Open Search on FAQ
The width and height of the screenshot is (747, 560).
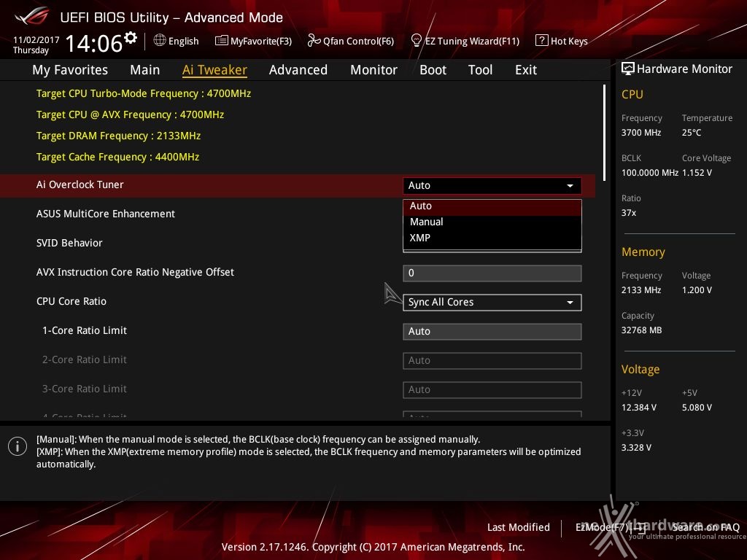point(705,527)
